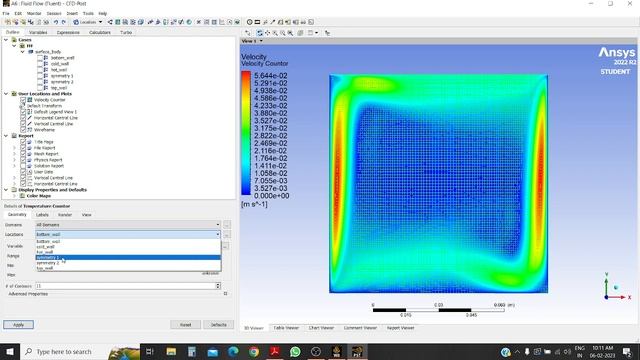Switch to the Chart Viewer tab
This screenshot has width=640, height=360.
(x=321, y=328)
